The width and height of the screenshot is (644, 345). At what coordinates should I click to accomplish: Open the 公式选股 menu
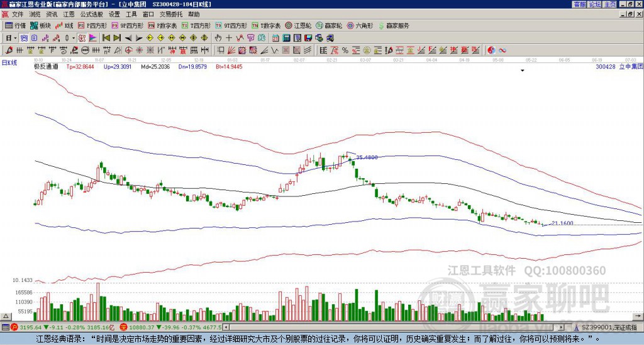(x=91, y=14)
